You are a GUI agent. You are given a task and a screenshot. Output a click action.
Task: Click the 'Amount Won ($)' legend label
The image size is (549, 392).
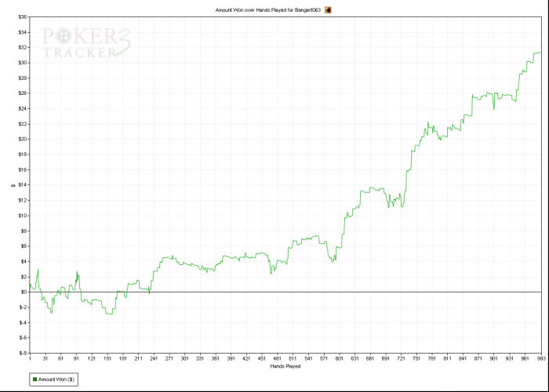56,379
